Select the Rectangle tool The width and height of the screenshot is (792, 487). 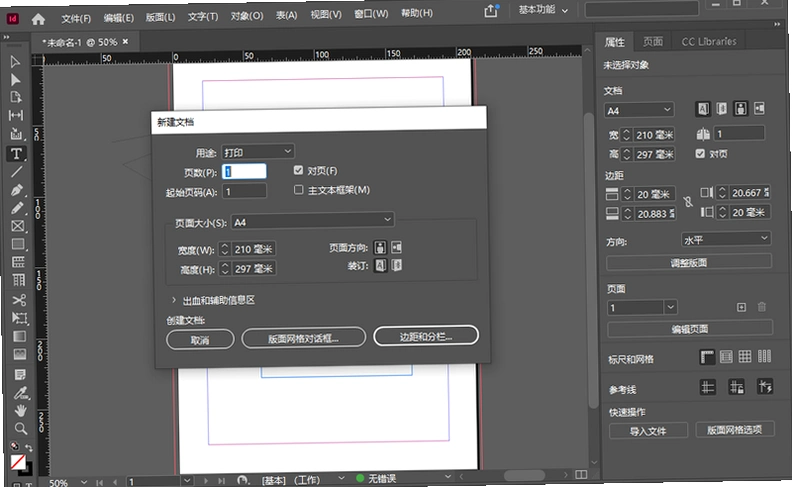pyautogui.click(x=18, y=244)
